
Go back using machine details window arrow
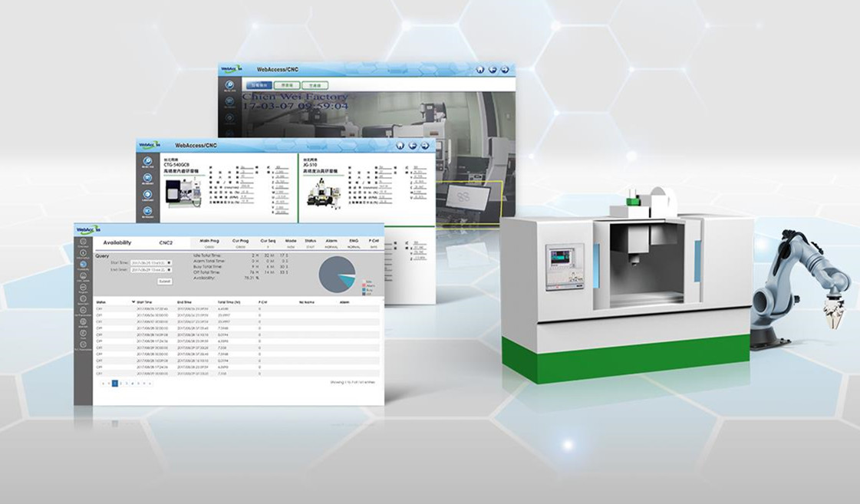point(413,145)
